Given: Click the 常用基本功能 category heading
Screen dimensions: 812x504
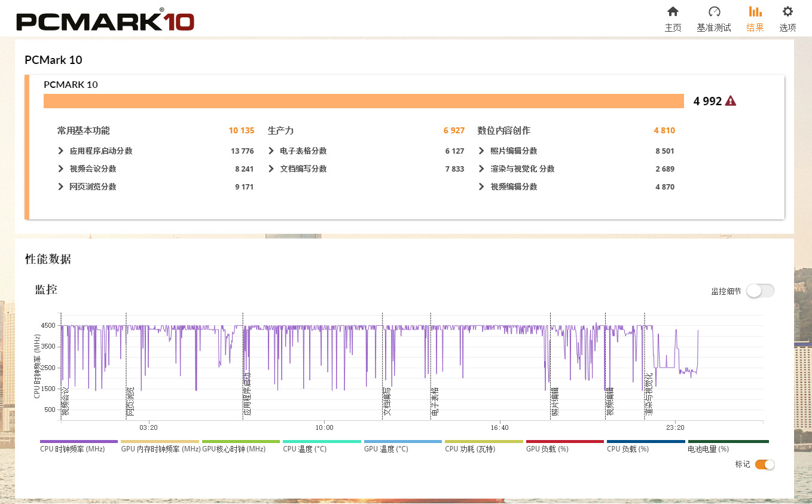Looking at the screenshot, I should (x=84, y=130).
